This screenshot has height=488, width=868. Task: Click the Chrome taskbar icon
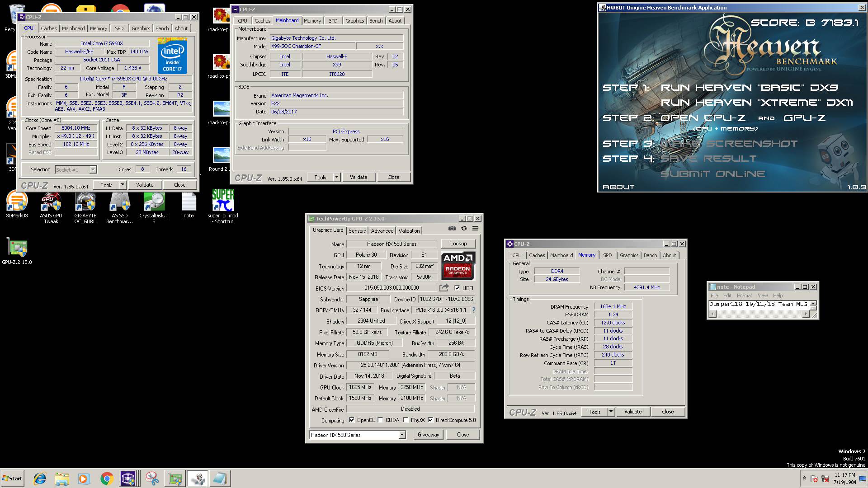pyautogui.click(x=107, y=479)
